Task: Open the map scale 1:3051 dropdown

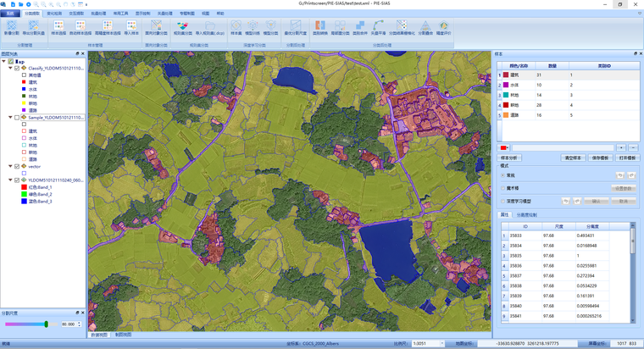Action: click(x=442, y=343)
